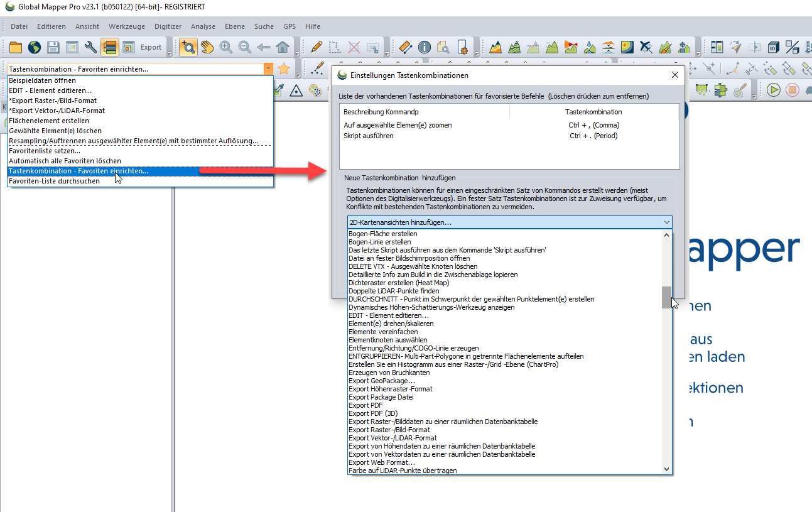Open the Editieren menu
The height and width of the screenshot is (512, 812).
[51, 26]
